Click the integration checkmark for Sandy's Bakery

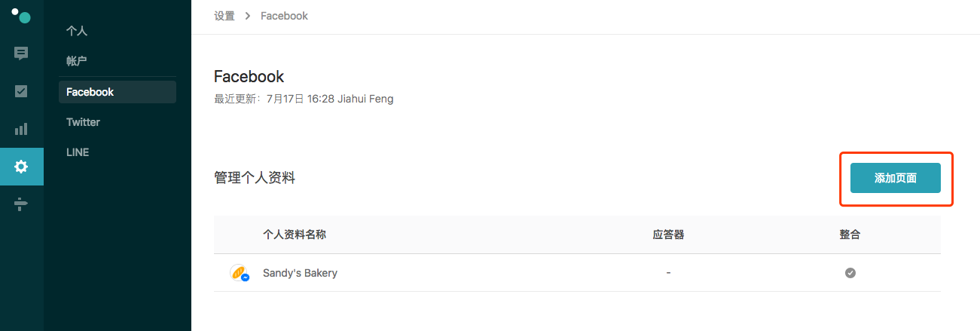coord(850,273)
